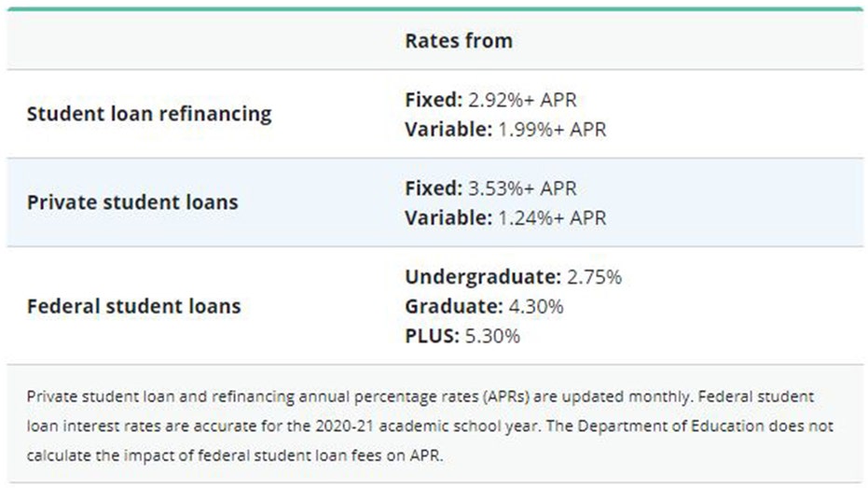Click the PLUS 5.30% federal rate

(x=462, y=336)
